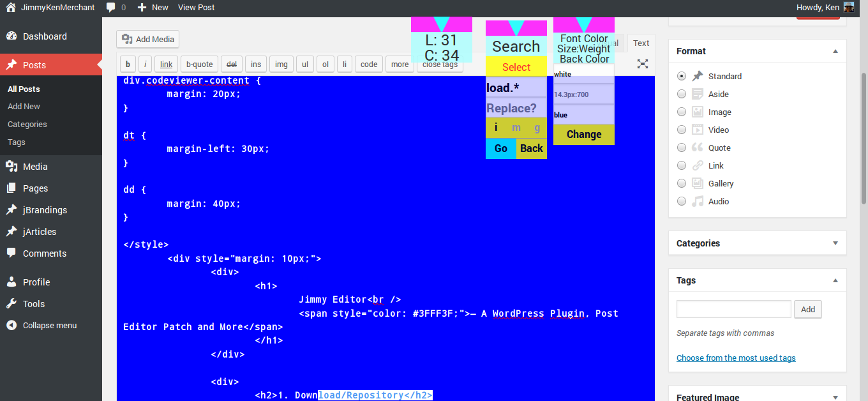Click the Quote format icon
This screenshot has width=868, height=401.
[698, 148]
